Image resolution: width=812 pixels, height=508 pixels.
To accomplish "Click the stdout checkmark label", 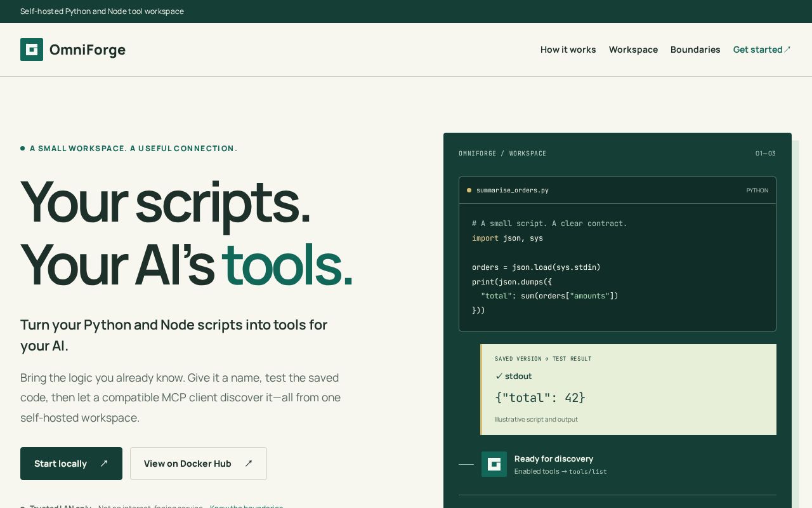I will point(514,377).
